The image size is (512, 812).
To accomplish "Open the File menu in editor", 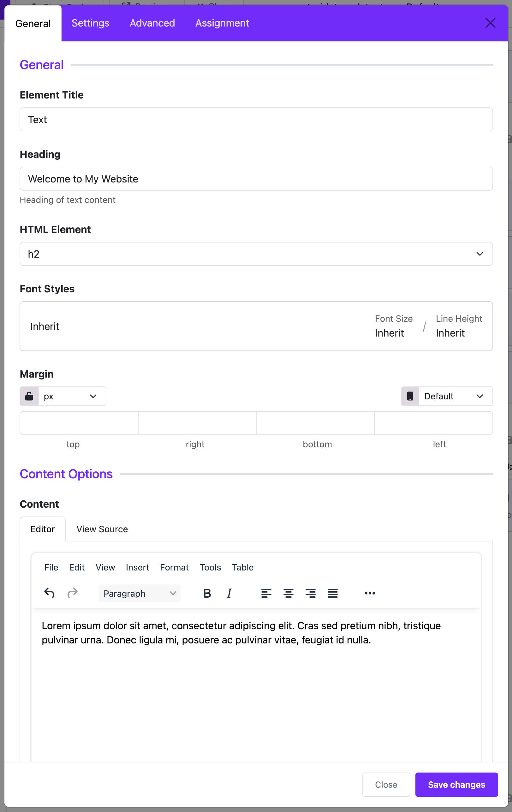I will pos(51,568).
